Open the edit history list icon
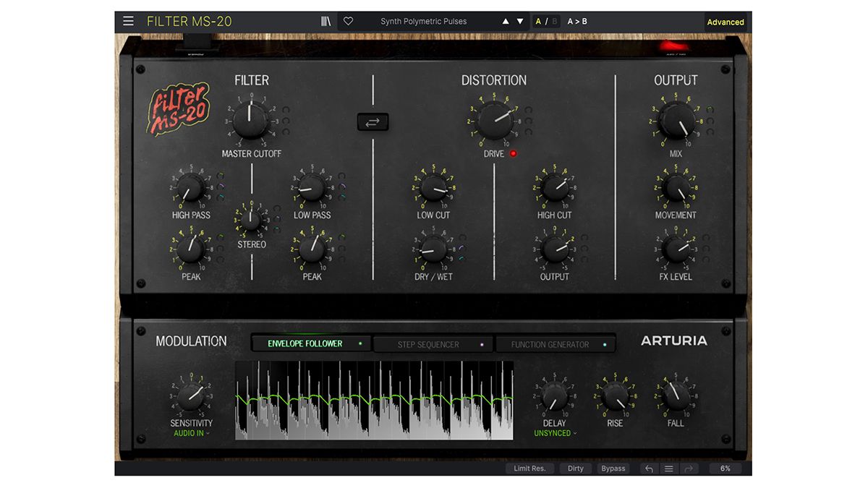The height and width of the screenshot is (488, 868). coord(668,468)
